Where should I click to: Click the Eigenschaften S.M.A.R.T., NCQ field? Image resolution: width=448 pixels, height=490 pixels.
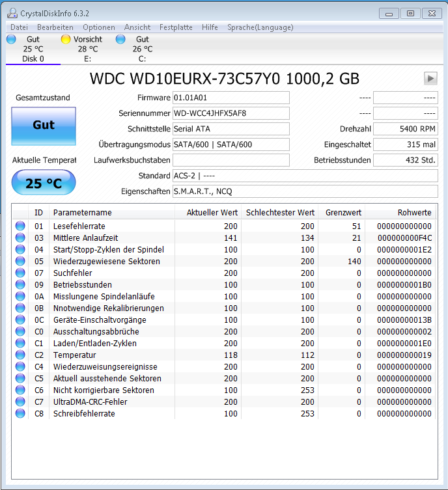pyautogui.click(x=305, y=191)
